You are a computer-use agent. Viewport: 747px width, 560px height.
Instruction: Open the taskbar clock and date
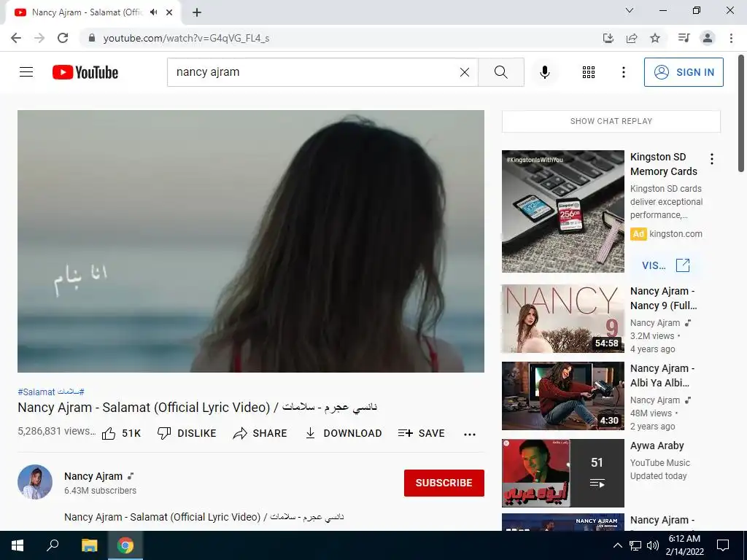tap(684, 545)
